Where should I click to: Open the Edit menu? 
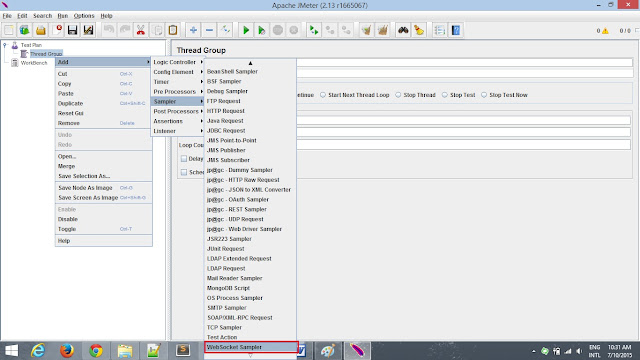[22, 16]
